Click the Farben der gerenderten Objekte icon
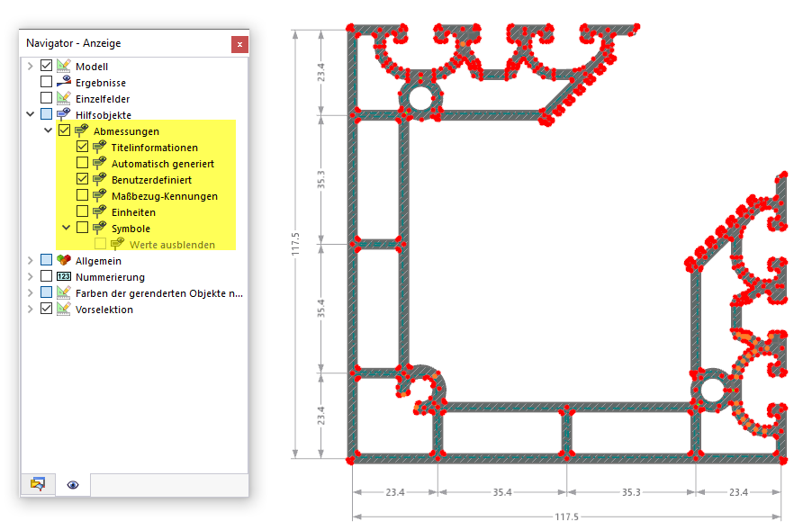812x530 pixels. pos(64,292)
